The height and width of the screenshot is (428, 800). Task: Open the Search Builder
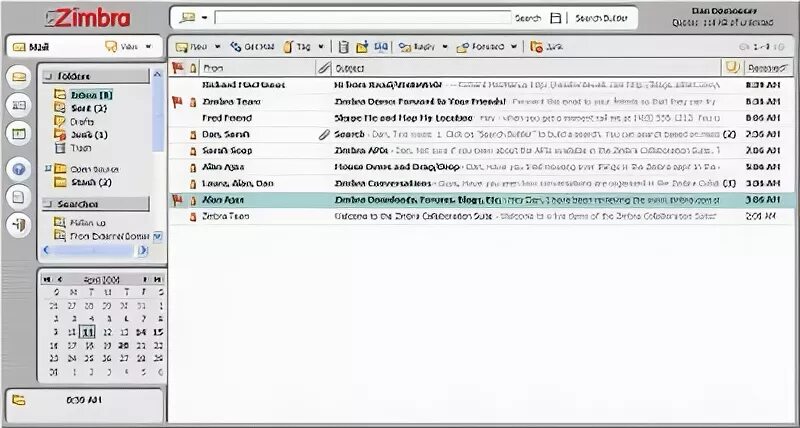(x=601, y=18)
